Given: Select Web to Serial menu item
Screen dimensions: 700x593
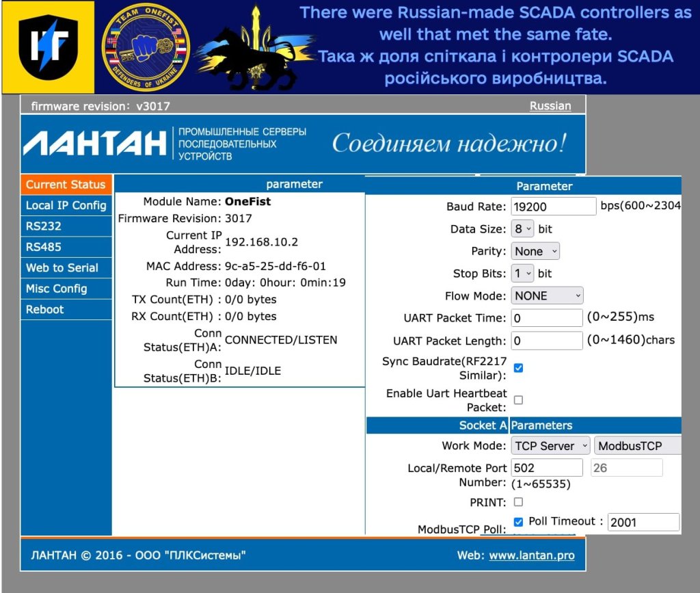Looking at the screenshot, I should coord(62,267).
